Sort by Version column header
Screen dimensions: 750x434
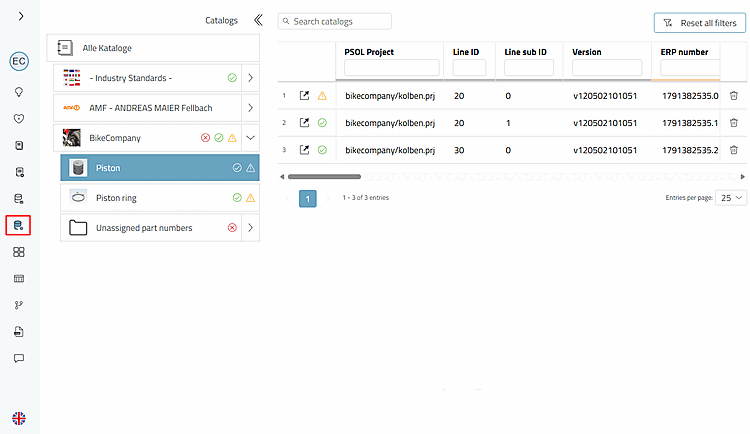pos(586,52)
